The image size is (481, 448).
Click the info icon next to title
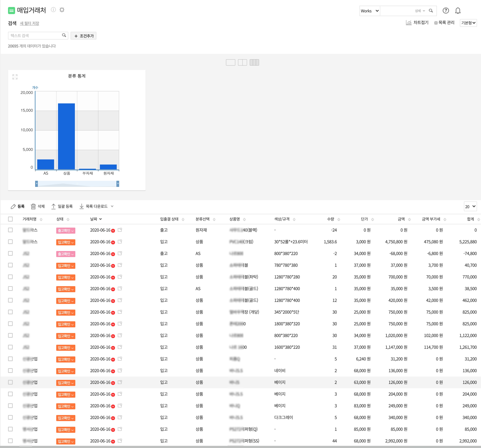[53, 10]
